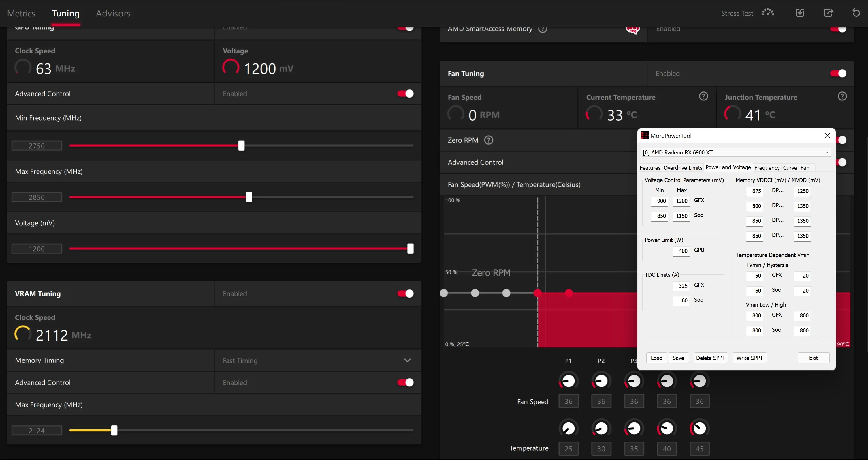Open help for AMD SmartAccess Memory
868x460 pixels.
(x=543, y=29)
